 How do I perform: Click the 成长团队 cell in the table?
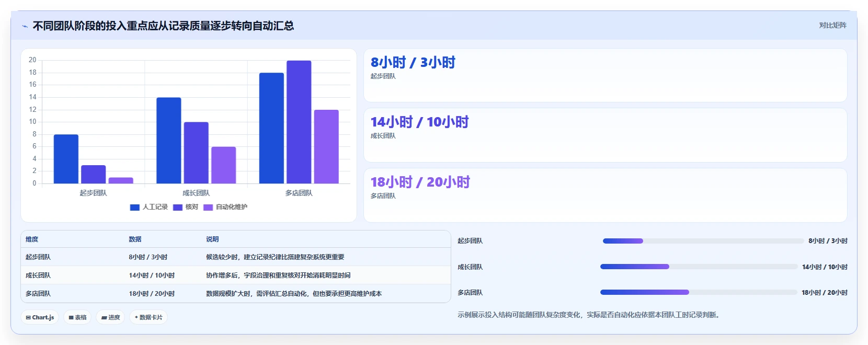click(x=38, y=275)
